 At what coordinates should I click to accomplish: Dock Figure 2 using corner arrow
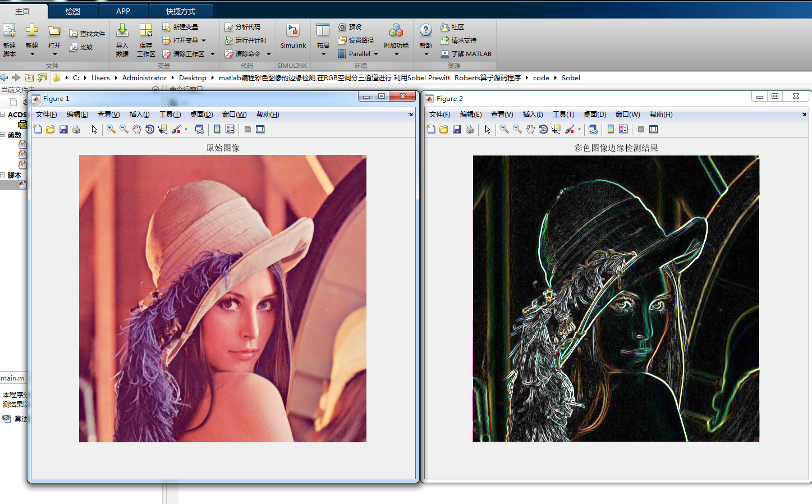[x=804, y=114]
